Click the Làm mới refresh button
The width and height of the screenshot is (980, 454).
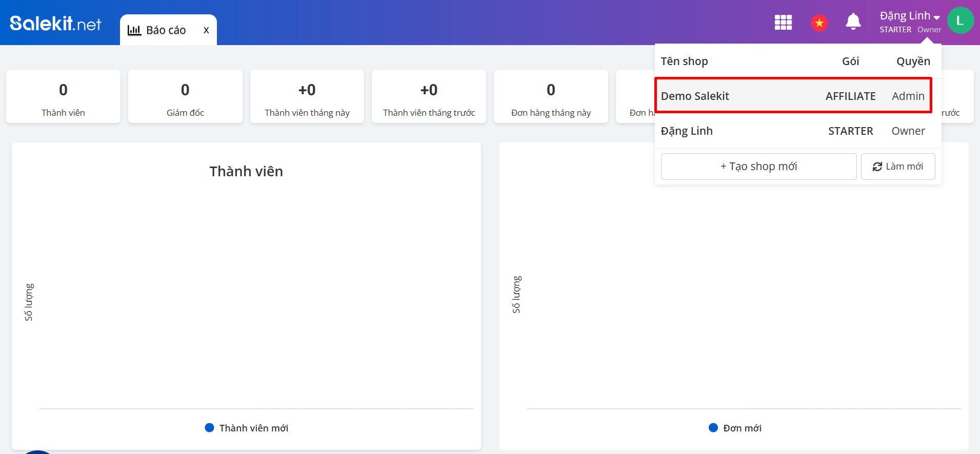pyautogui.click(x=897, y=167)
